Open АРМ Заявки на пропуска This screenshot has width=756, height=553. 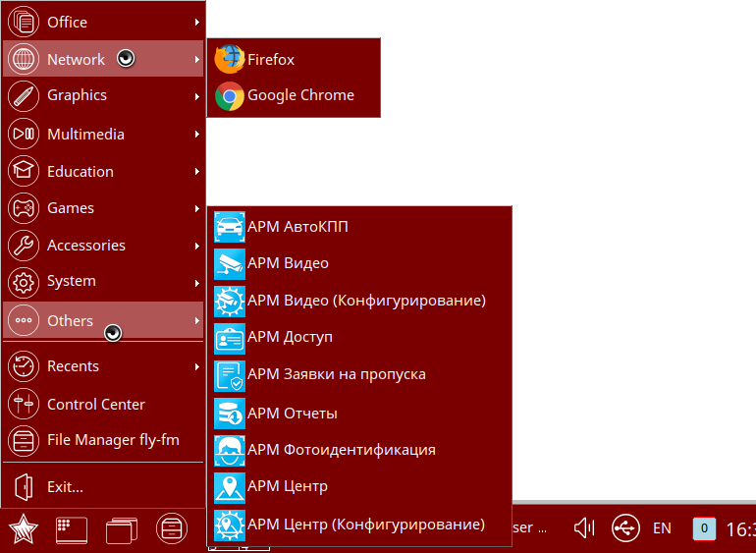click(x=336, y=374)
